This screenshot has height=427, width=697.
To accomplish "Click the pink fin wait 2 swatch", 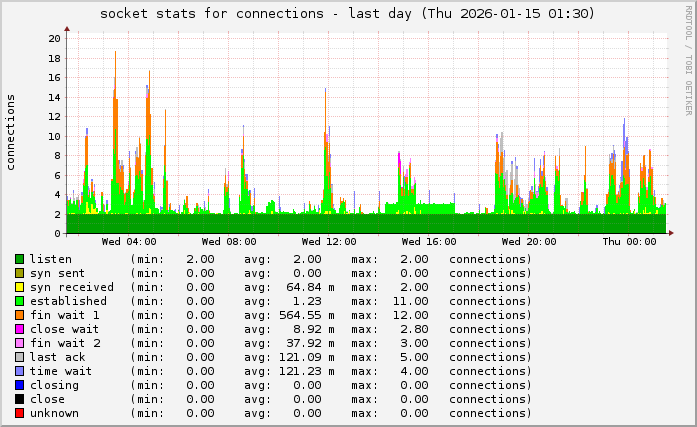I will 19,343.
